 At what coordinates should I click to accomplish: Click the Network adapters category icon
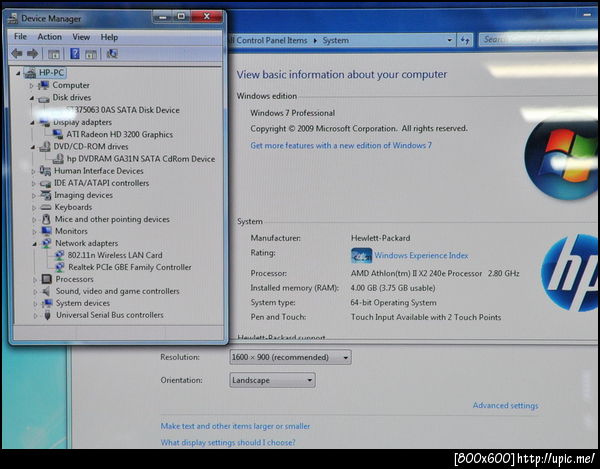(x=46, y=243)
